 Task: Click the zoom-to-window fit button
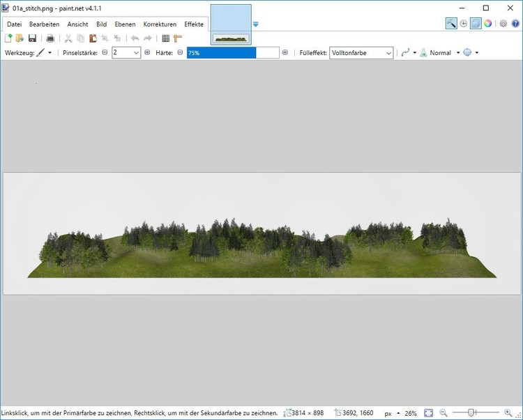coord(428,413)
